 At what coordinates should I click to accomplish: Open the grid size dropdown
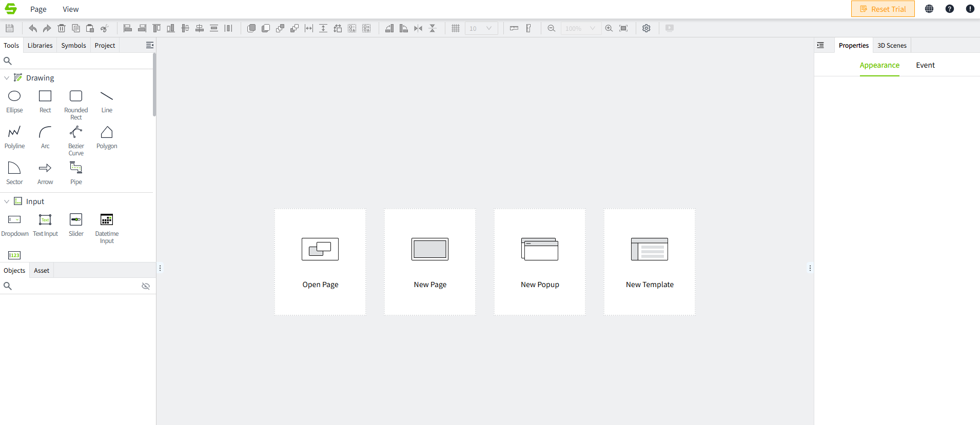(481, 28)
